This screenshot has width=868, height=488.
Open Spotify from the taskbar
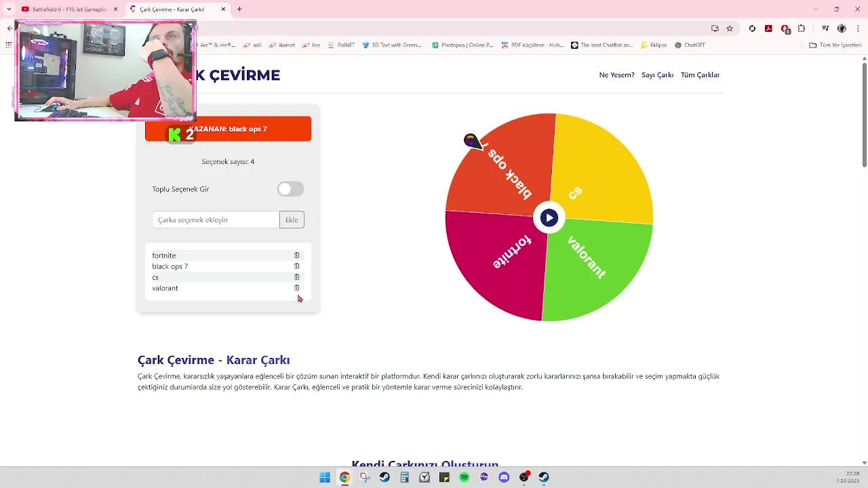tap(465, 477)
